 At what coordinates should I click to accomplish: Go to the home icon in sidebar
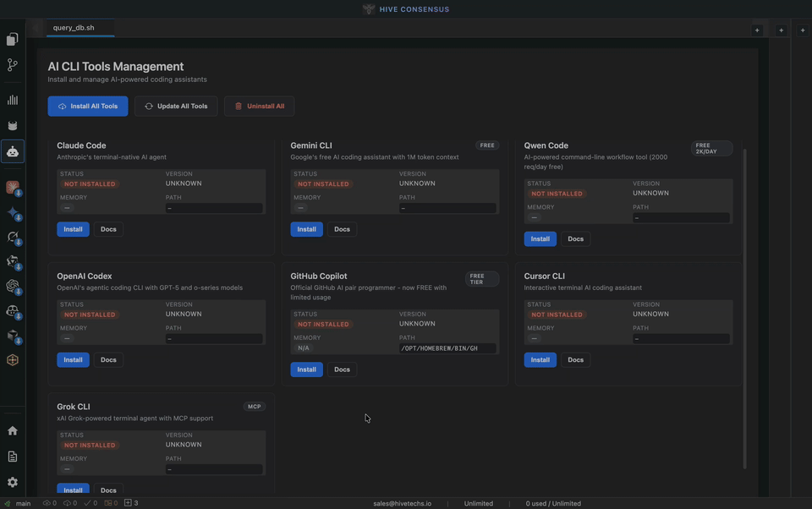click(x=13, y=430)
